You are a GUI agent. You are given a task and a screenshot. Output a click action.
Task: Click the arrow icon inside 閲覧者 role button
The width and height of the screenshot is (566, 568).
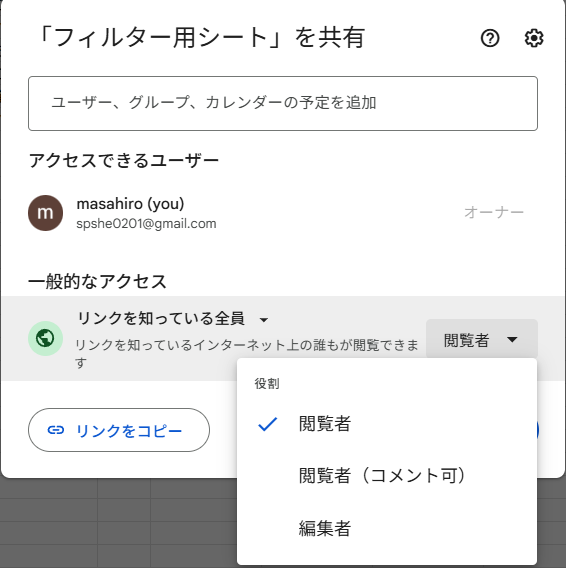click(x=512, y=340)
